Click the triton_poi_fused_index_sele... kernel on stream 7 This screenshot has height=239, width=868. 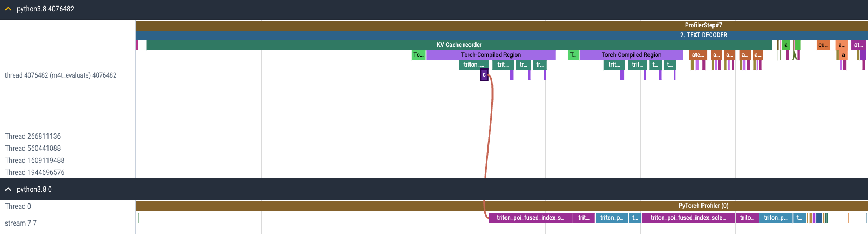[x=688, y=218]
